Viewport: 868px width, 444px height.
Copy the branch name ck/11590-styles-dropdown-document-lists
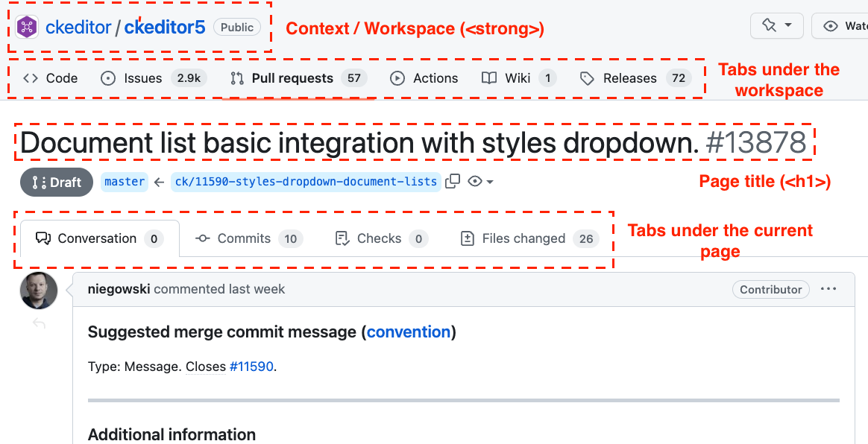pyautogui.click(x=453, y=181)
